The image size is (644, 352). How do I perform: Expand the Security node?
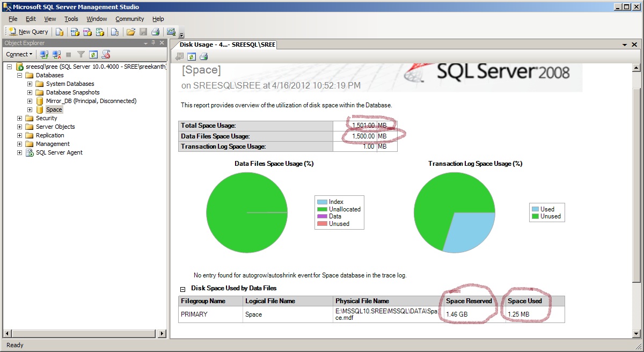pos(20,118)
